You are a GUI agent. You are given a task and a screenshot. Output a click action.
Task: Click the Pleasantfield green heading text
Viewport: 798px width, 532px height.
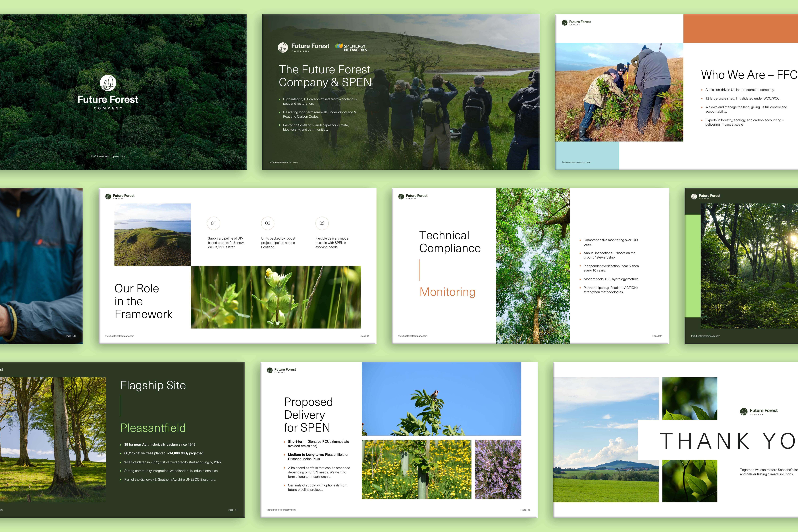[x=153, y=428]
